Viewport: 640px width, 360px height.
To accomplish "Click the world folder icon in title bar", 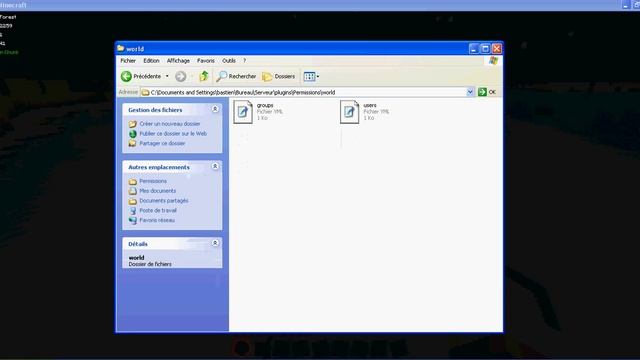I will click(121, 49).
